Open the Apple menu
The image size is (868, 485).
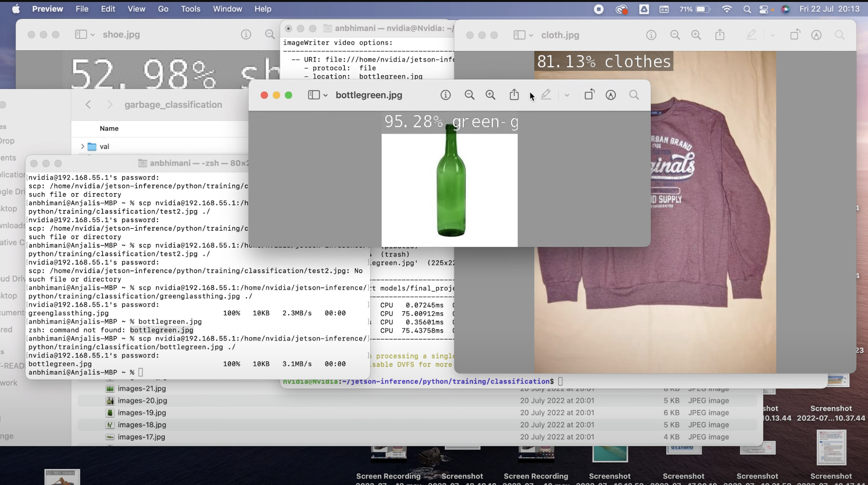coord(16,9)
